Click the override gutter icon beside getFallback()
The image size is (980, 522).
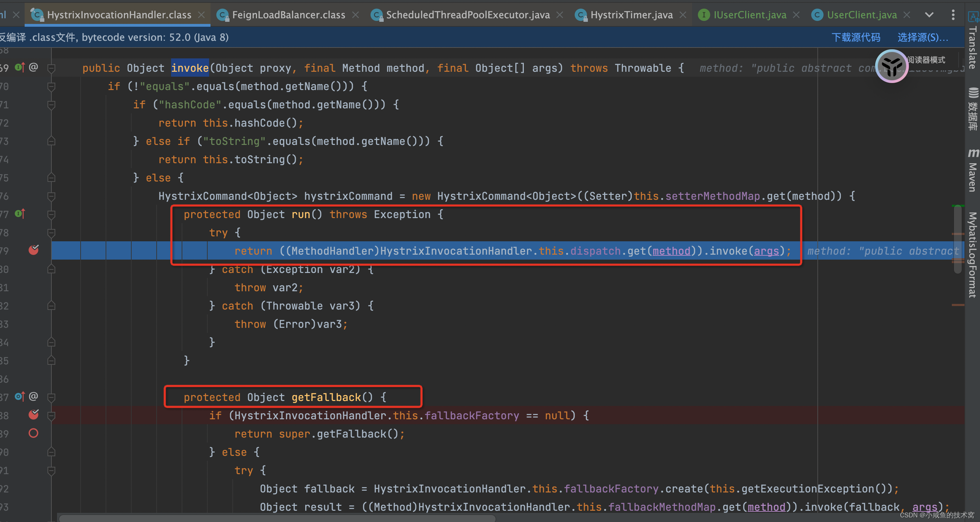point(19,396)
